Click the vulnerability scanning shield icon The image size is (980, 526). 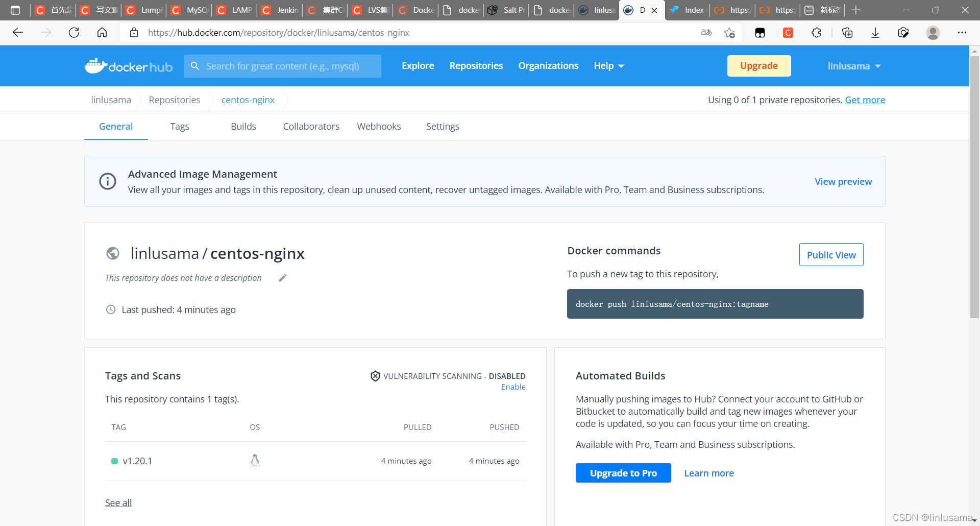pyautogui.click(x=375, y=376)
